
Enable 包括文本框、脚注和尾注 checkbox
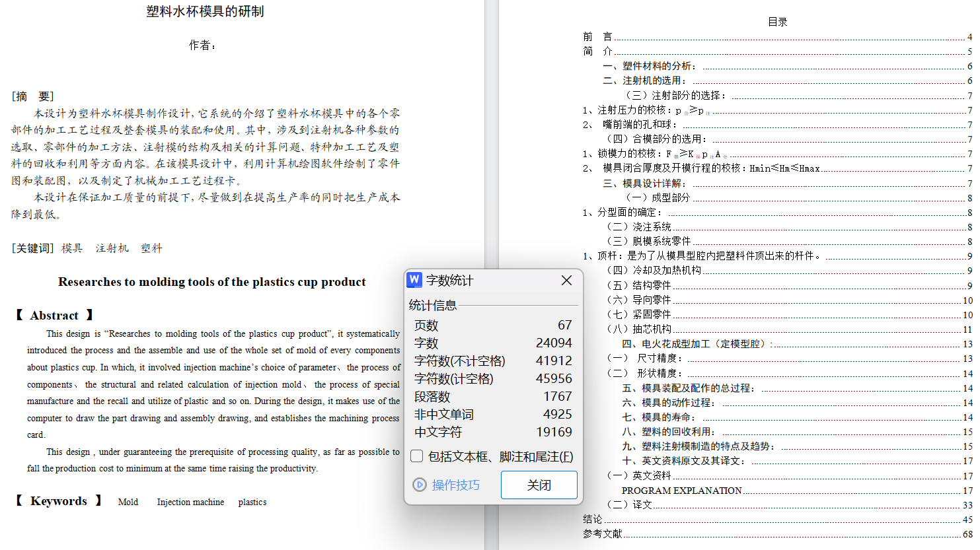417,456
